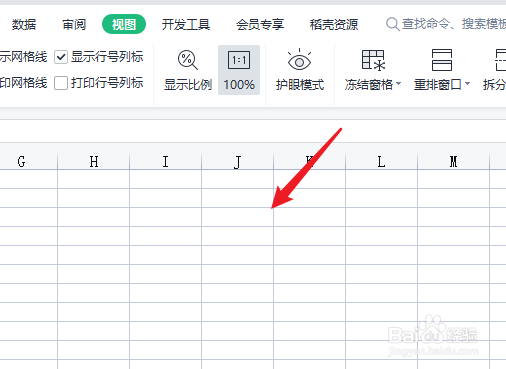Switch to the 审阅 tab

pyautogui.click(x=74, y=24)
